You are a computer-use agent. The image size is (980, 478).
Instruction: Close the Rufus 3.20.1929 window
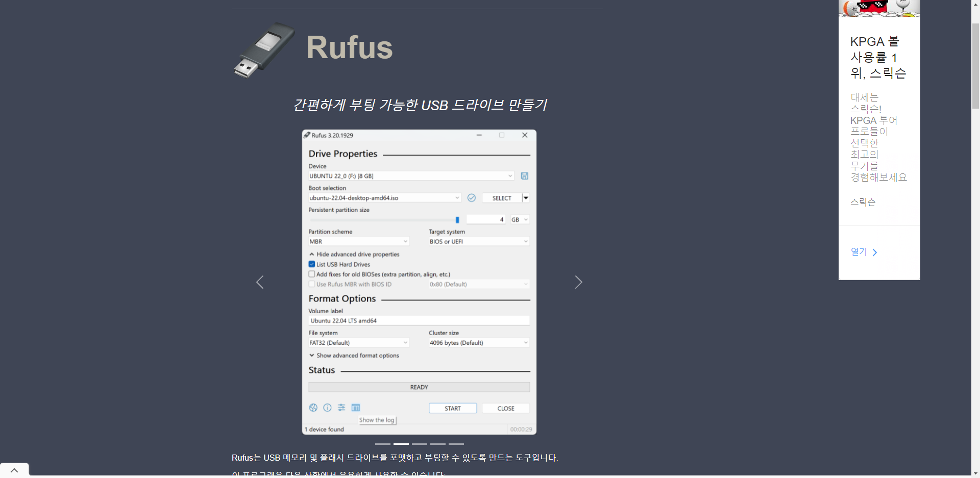pyautogui.click(x=525, y=135)
